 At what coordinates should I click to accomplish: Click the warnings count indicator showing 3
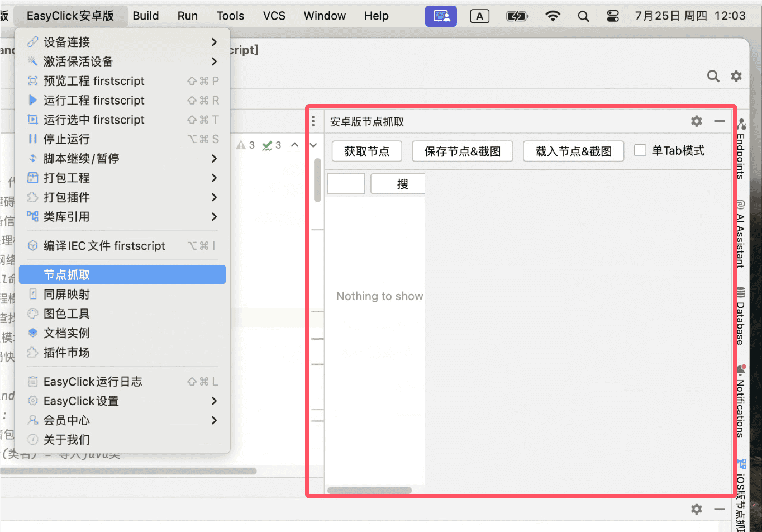coord(245,145)
